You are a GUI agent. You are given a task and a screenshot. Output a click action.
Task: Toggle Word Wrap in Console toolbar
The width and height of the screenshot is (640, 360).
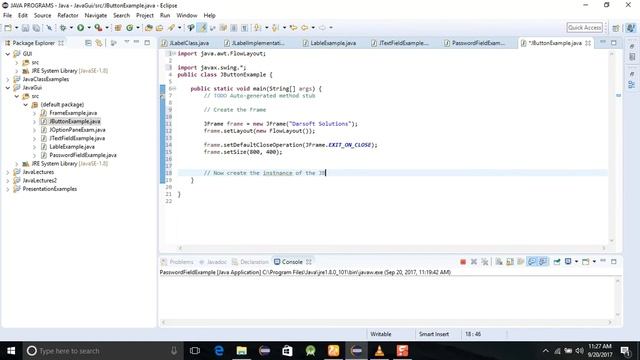click(520, 262)
